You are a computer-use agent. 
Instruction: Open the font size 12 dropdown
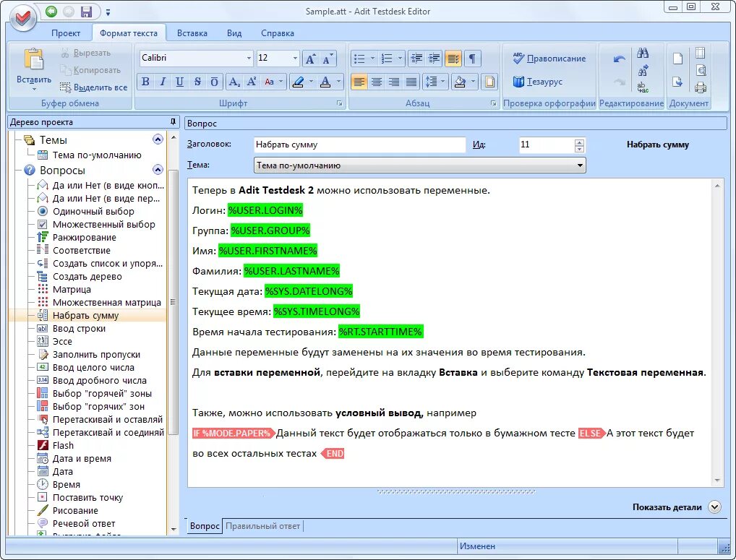[x=295, y=58]
